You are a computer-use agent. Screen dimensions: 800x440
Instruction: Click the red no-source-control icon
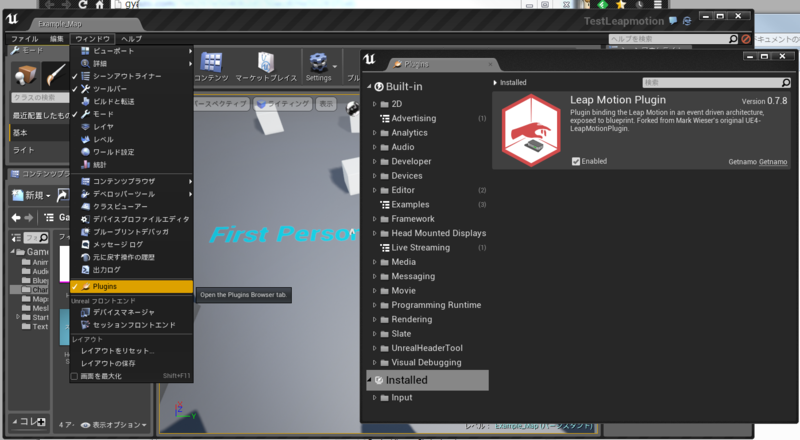coord(746,39)
